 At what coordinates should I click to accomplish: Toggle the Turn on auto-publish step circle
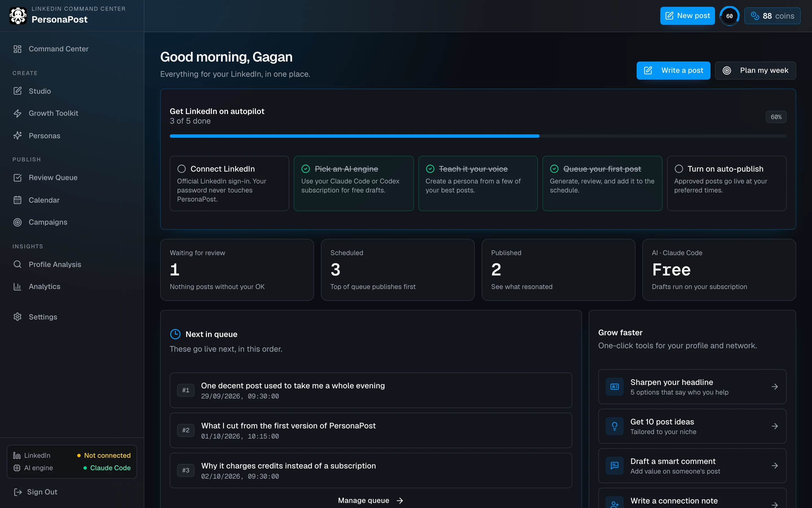coord(679,169)
